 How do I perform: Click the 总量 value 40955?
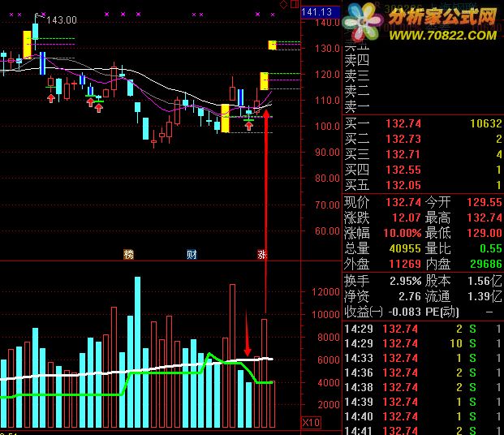point(405,248)
